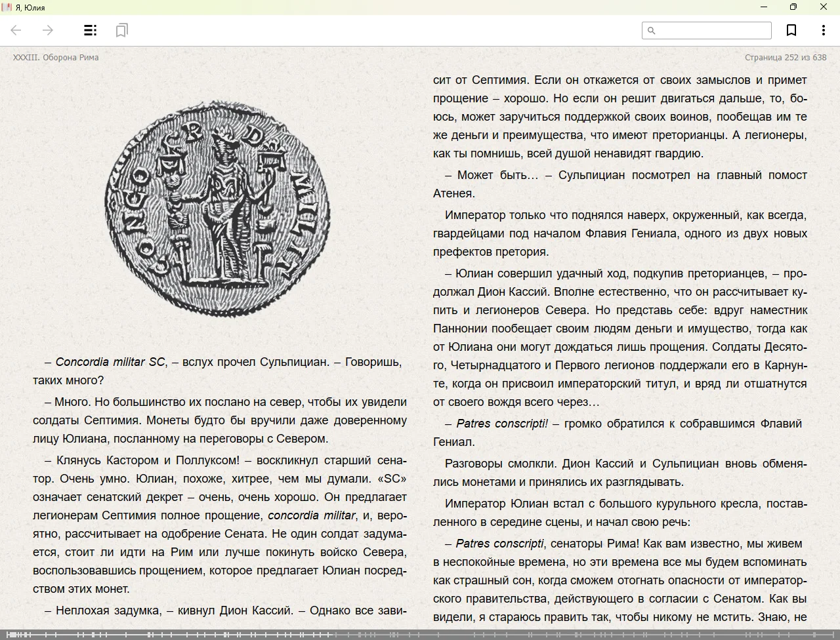
Task: Open the table of contents list
Action: pyautogui.click(x=91, y=30)
